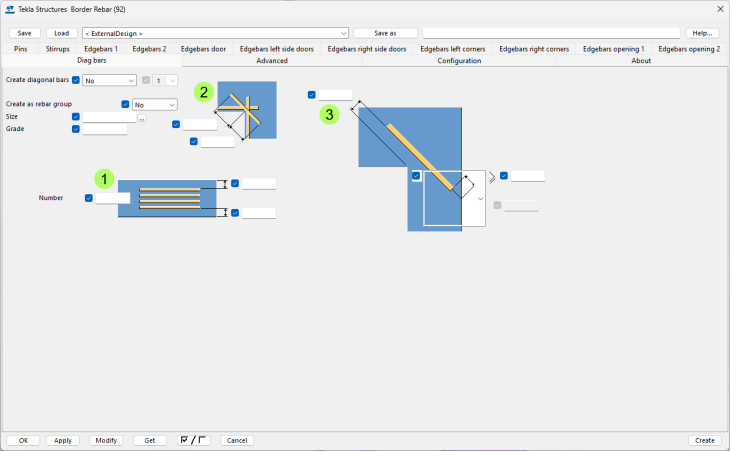Select the Diag bars tab
This screenshot has height=451, width=730.
[92, 60]
